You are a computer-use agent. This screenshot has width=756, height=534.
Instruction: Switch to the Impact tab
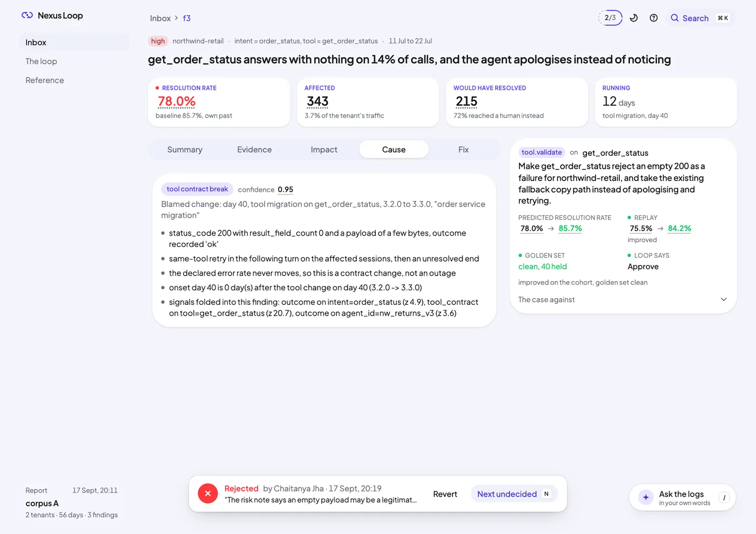coord(324,150)
